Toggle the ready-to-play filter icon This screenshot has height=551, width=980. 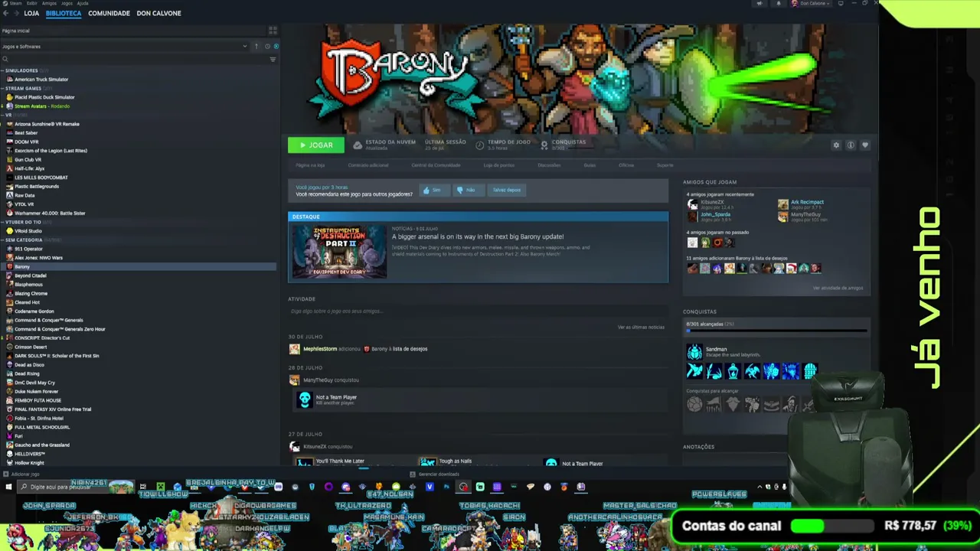point(276,46)
